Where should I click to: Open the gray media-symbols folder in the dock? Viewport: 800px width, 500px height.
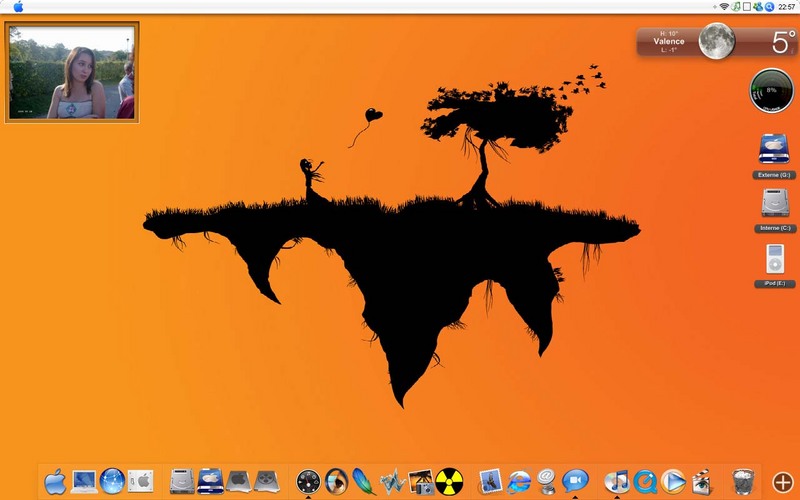267,482
